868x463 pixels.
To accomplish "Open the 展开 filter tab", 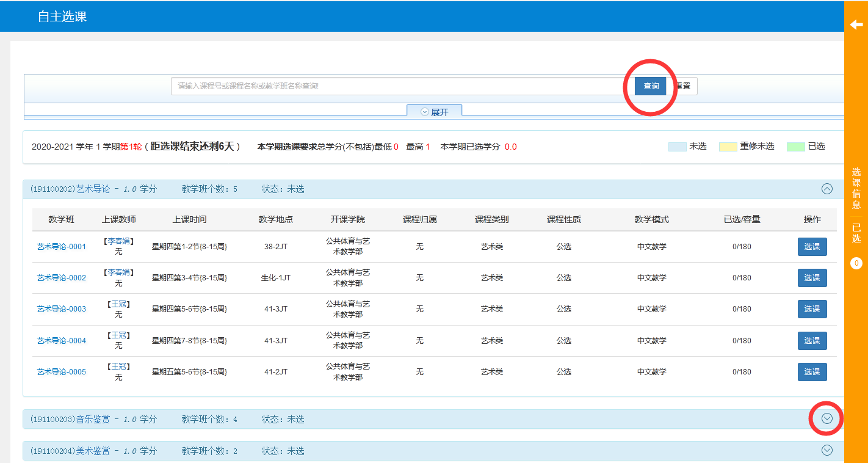I will (x=435, y=112).
